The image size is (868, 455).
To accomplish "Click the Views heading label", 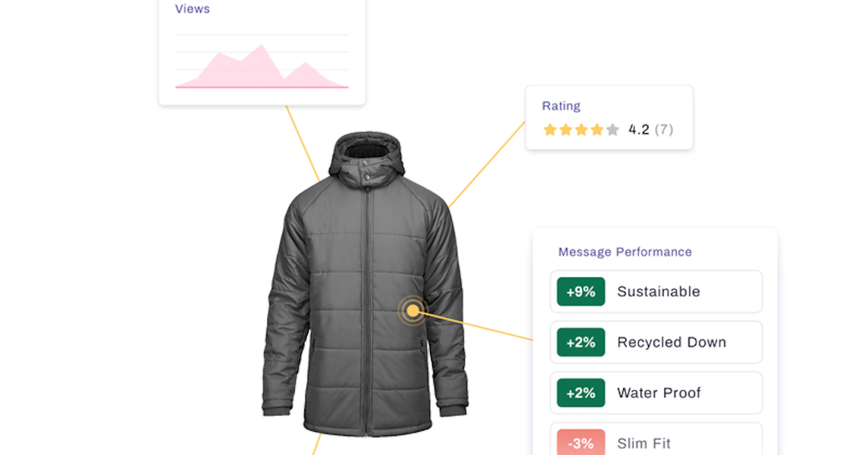I will pyautogui.click(x=192, y=9).
